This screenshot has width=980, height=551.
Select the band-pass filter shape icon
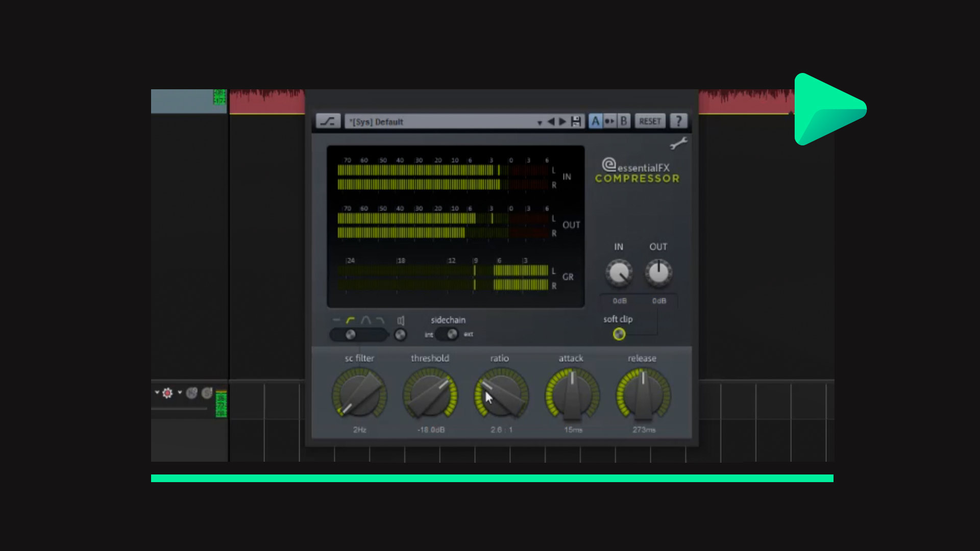[x=365, y=320]
